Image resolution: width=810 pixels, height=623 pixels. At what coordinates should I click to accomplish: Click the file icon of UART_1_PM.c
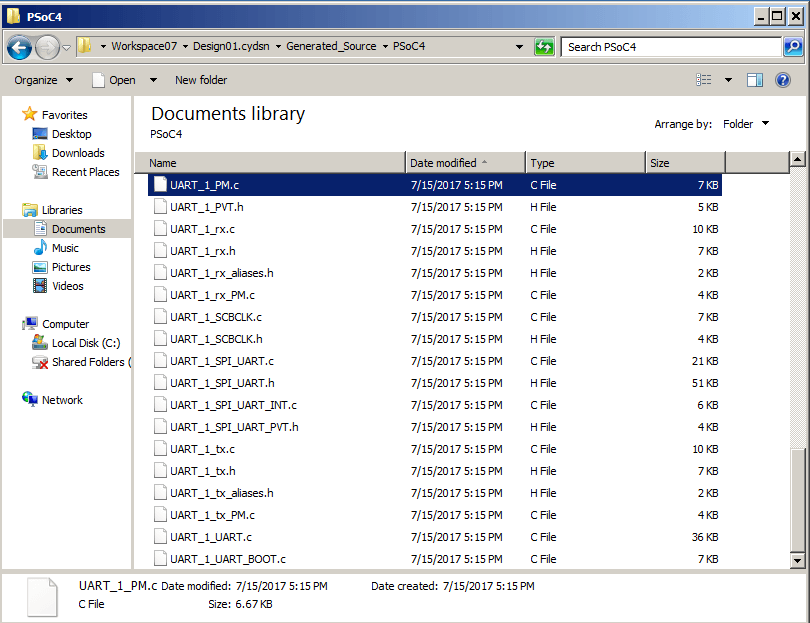coord(161,184)
